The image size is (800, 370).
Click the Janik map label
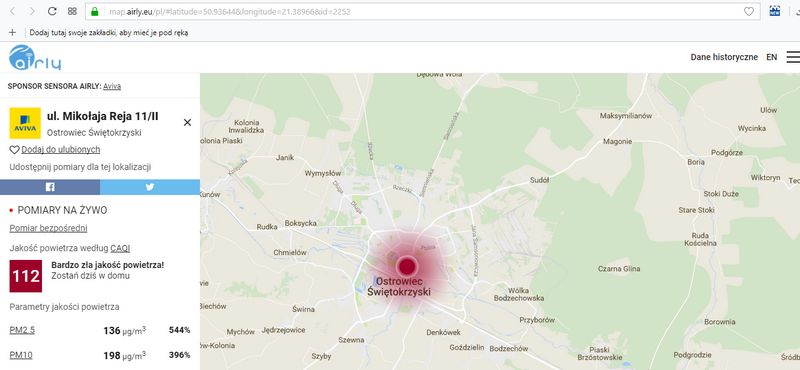click(285, 158)
